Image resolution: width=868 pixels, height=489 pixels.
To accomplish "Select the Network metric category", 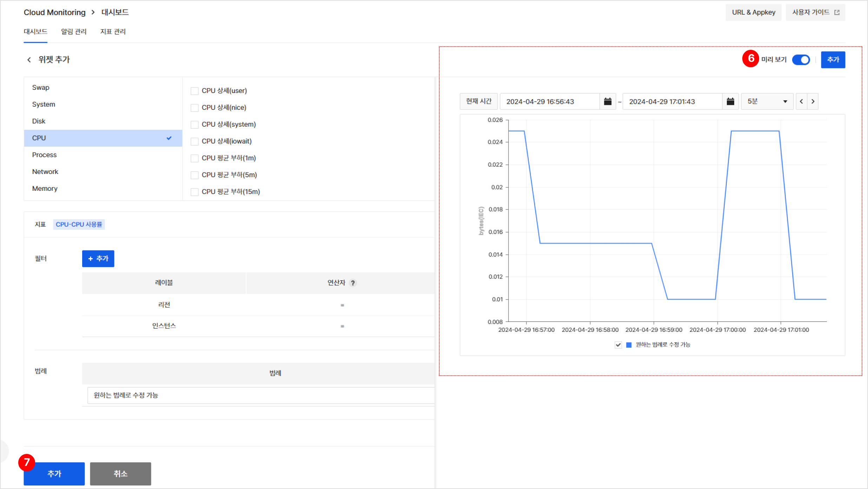I will (x=45, y=172).
